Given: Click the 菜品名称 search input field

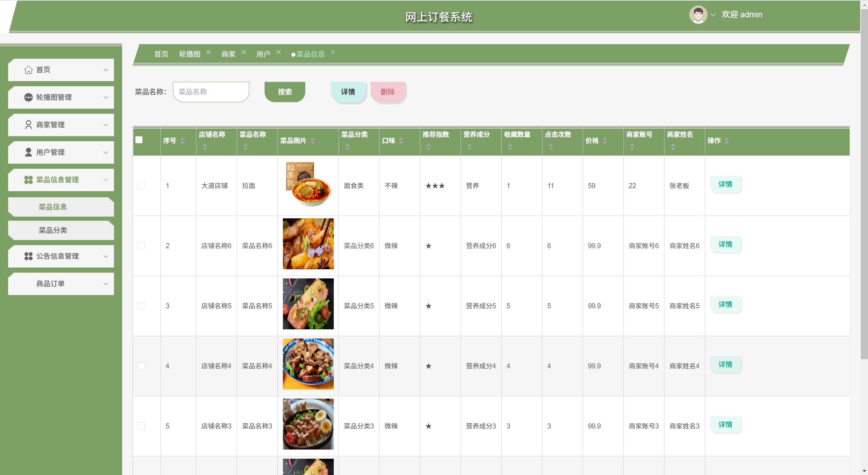Looking at the screenshot, I should (x=211, y=92).
